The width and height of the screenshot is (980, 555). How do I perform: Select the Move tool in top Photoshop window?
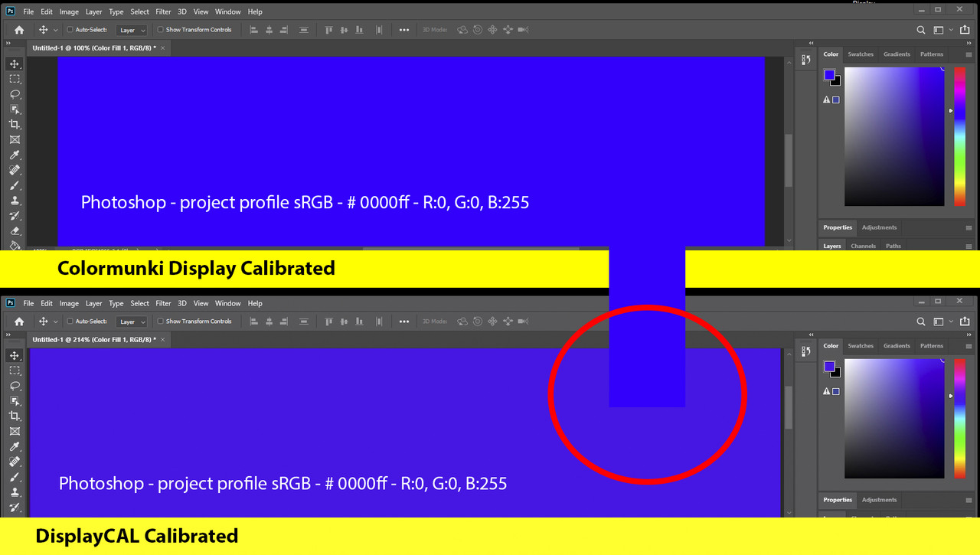coord(15,64)
